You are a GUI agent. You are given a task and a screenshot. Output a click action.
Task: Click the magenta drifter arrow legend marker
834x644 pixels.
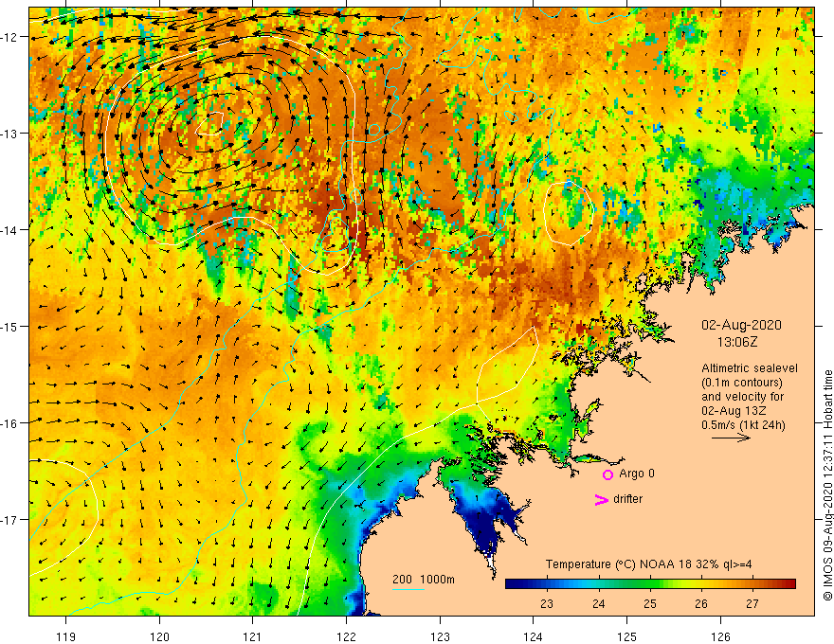coord(602,499)
